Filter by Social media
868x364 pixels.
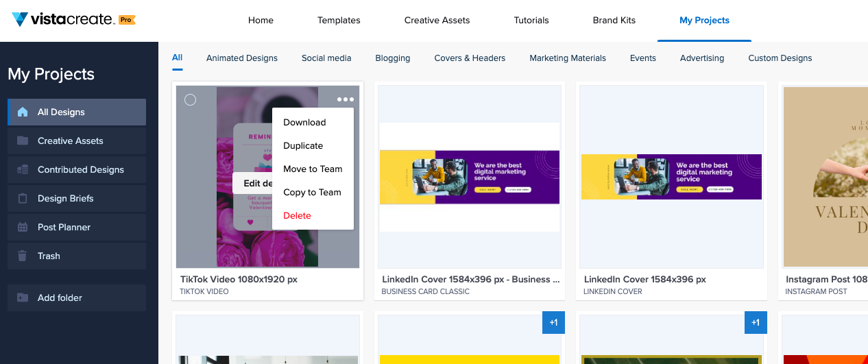pos(326,58)
